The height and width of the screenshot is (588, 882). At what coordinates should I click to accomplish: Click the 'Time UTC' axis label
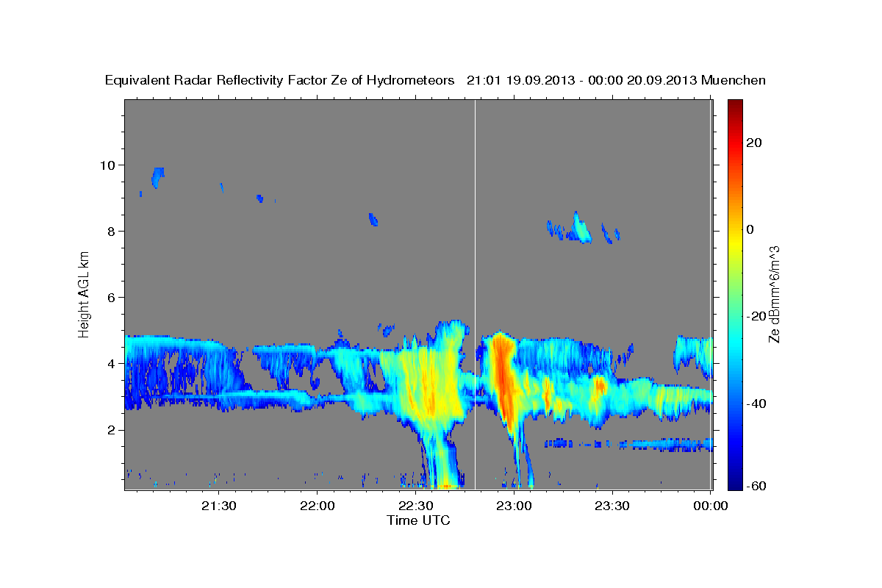pyautogui.click(x=418, y=520)
